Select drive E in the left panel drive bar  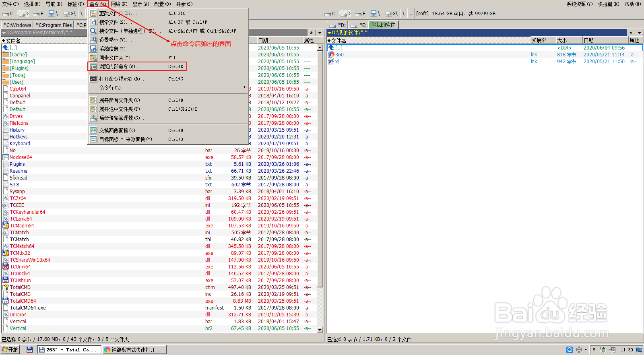pos(39,14)
